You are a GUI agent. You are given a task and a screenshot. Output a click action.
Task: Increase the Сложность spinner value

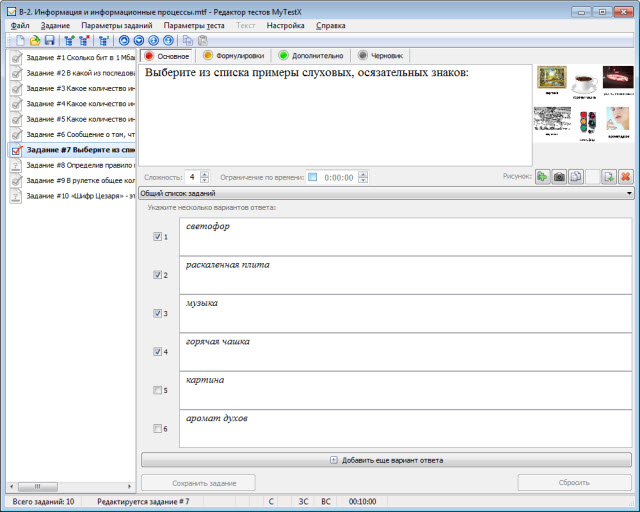coord(205,174)
